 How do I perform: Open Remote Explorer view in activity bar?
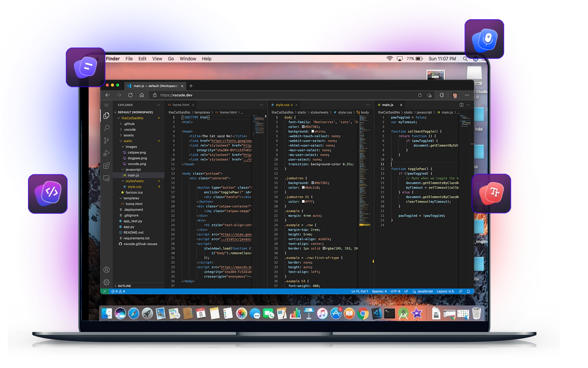[x=107, y=178]
